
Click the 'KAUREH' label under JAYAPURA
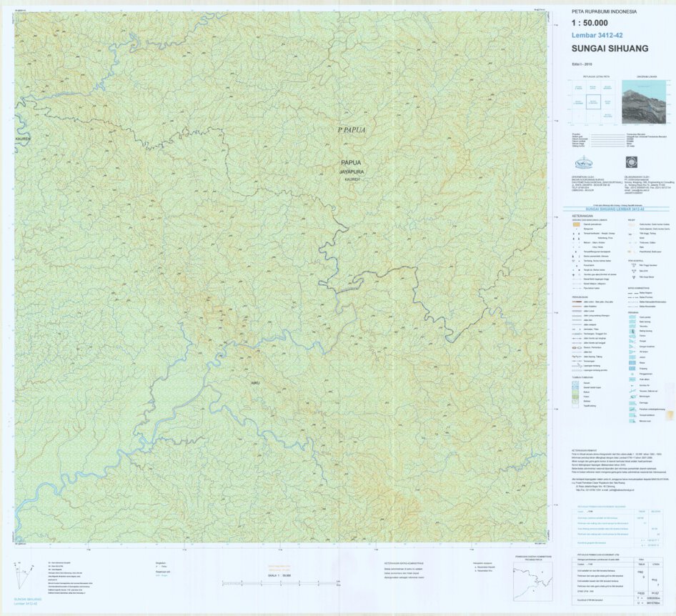[x=352, y=179]
